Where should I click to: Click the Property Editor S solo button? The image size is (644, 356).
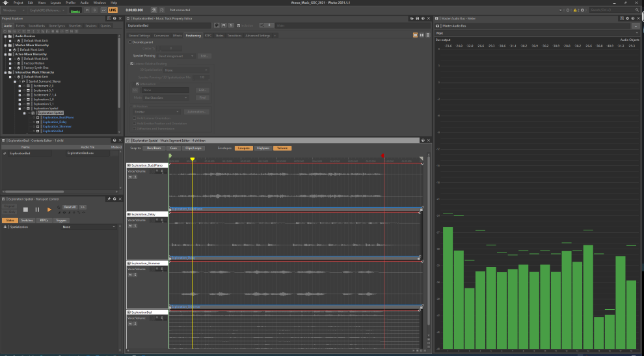(x=231, y=25)
